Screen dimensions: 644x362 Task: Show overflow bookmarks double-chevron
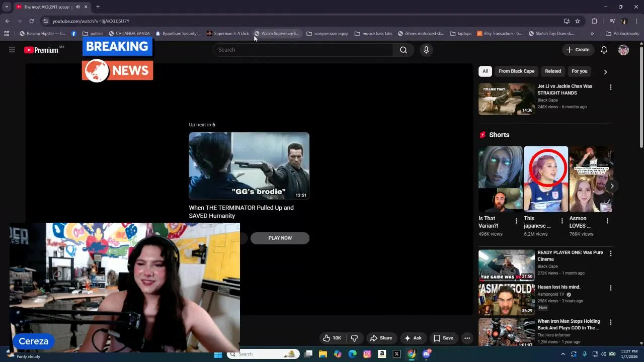tap(592, 34)
